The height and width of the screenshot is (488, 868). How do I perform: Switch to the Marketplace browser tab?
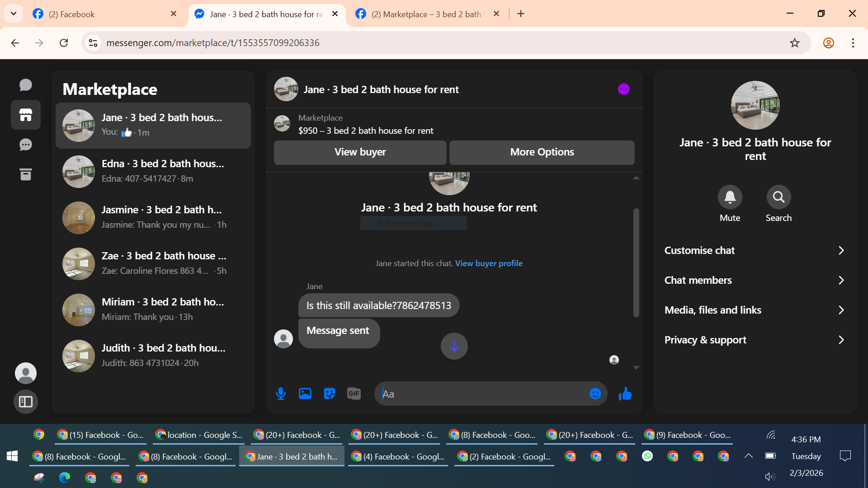[x=426, y=14]
